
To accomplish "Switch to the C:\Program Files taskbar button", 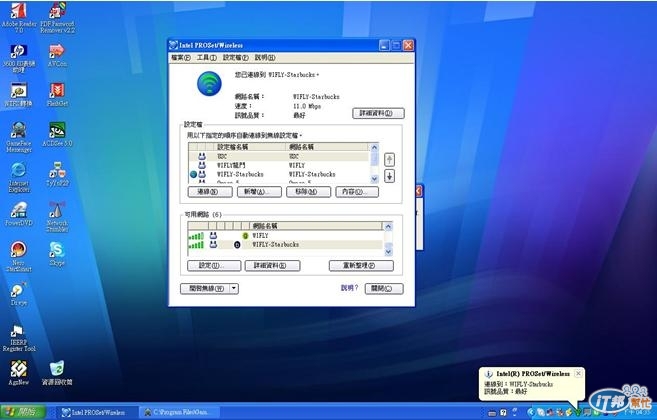I will click(x=179, y=412).
